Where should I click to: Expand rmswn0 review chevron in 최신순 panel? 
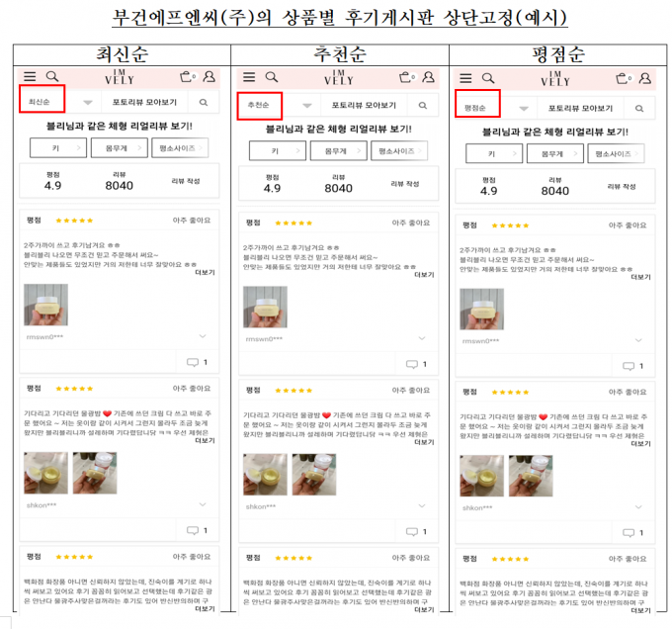coord(203,336)
